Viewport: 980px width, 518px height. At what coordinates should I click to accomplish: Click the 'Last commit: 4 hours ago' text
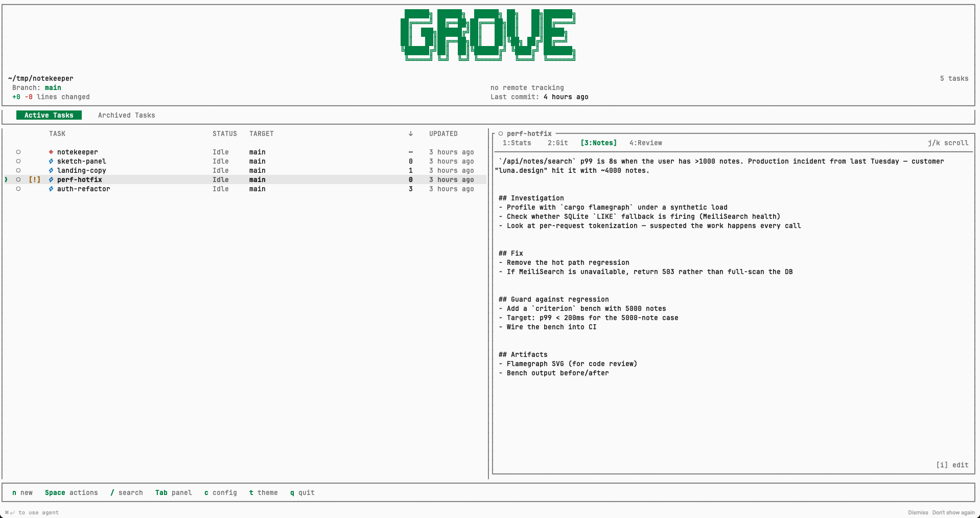540,97
